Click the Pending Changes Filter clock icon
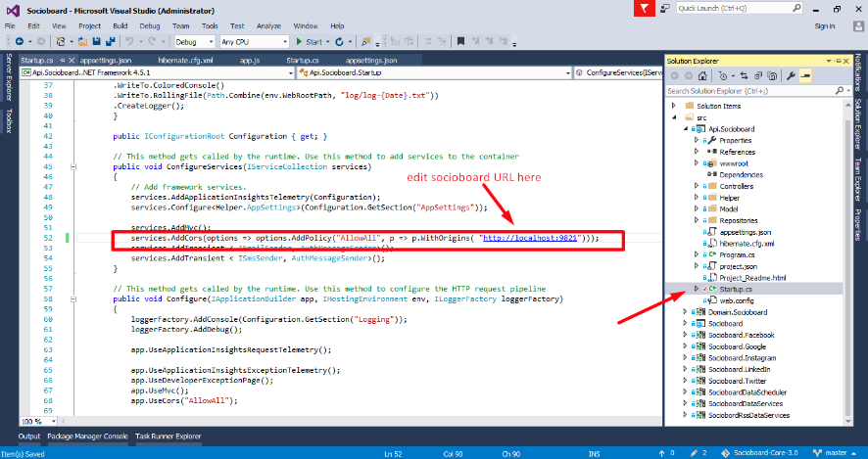This screenshot has width=868, height=459. click(x=722, y=75)
